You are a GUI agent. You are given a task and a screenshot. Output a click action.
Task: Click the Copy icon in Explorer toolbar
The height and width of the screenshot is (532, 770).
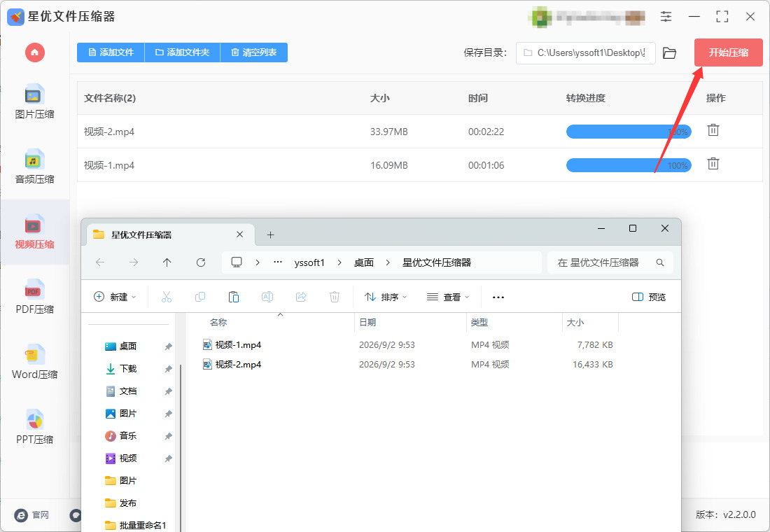200,297
